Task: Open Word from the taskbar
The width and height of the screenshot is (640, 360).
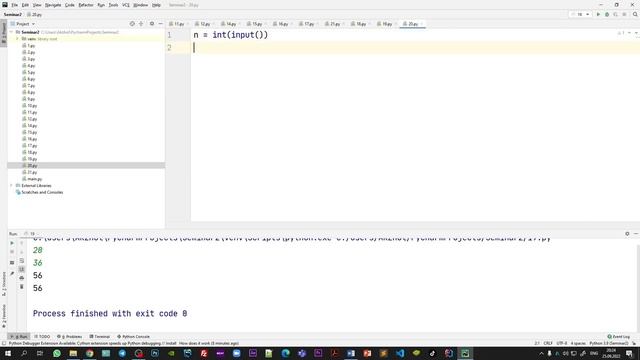Action: 351,353
